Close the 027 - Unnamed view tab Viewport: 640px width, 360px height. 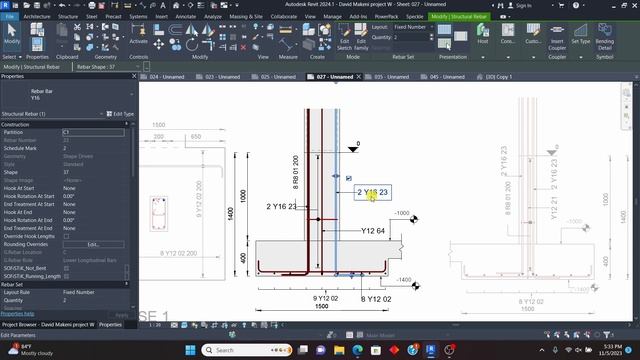(x=359, y=77)
